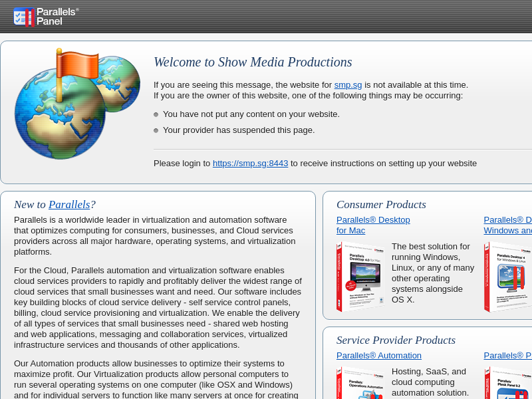Open the Parallels link in the 'New to' heading
Screen dimensions: 532x399
(69, 205)
